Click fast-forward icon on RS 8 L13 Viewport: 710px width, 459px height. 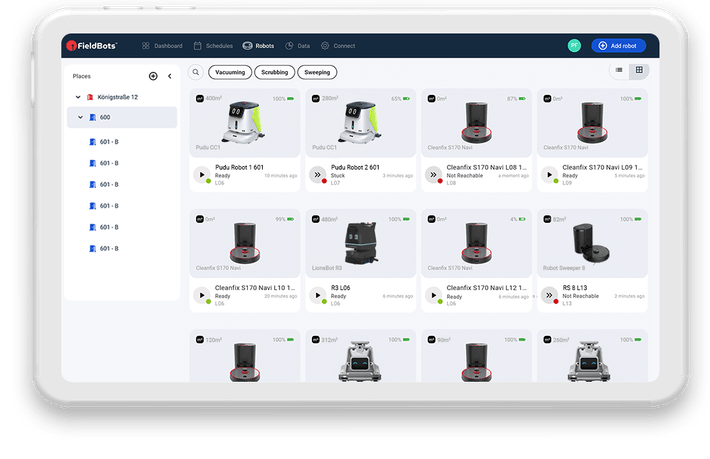coord(549,295)
